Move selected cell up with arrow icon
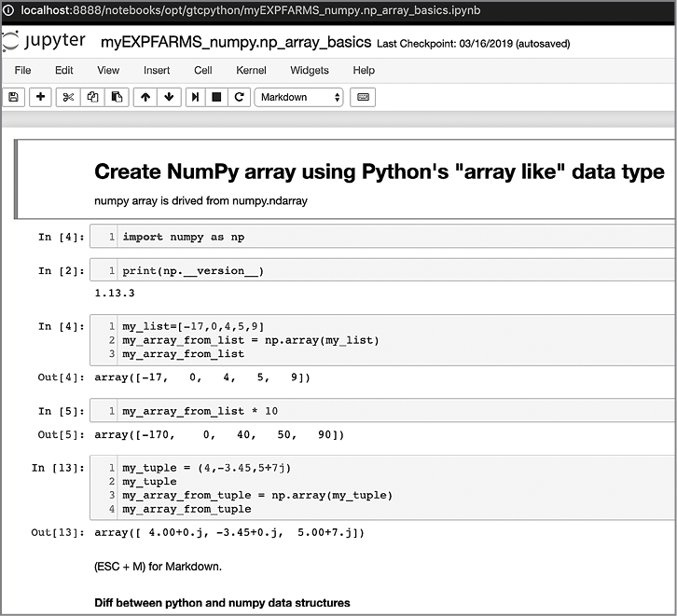Viewport: 677px width, 616px height. click(x=145, y=97)
